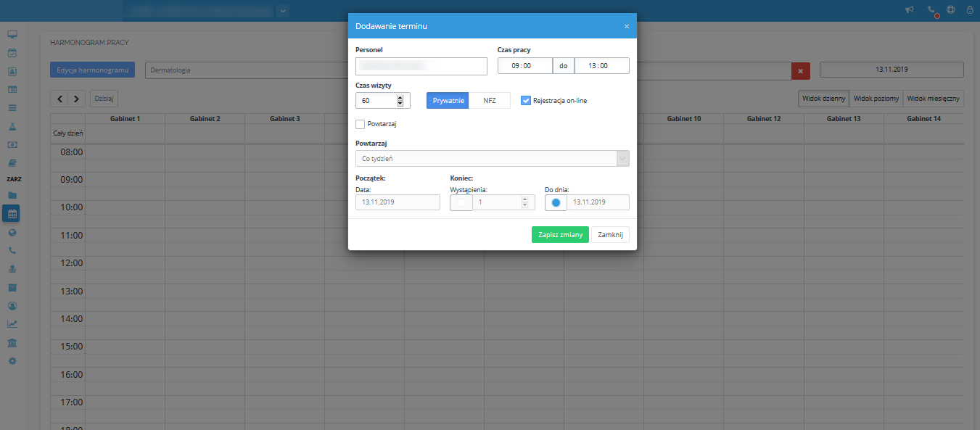The width and height of the screenshot is (980, 430).
Task: Click the Gabinet 14 column header
Action: pyautogui.click(x=923, y=118)
